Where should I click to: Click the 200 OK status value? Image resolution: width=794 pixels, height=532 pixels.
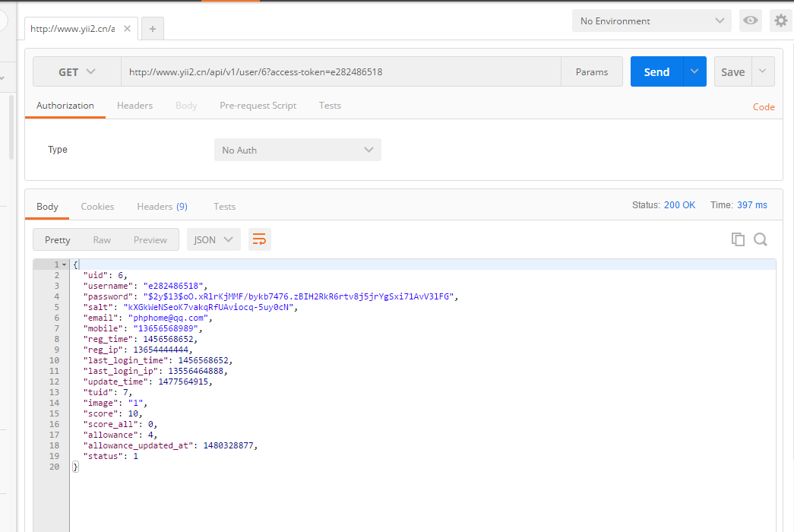(x=679, y=205)
